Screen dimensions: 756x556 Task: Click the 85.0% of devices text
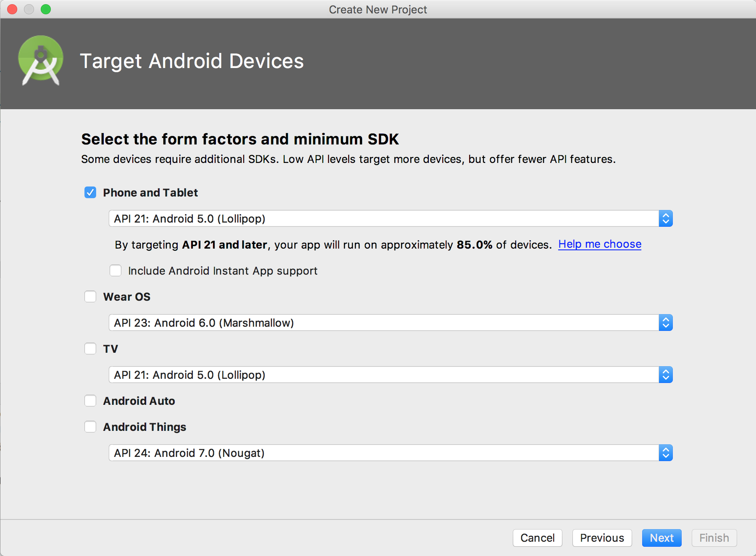[x=504, y=245]
